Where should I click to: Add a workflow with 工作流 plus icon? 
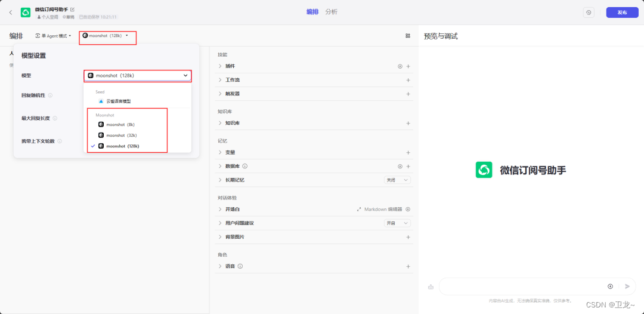(408, 80)
